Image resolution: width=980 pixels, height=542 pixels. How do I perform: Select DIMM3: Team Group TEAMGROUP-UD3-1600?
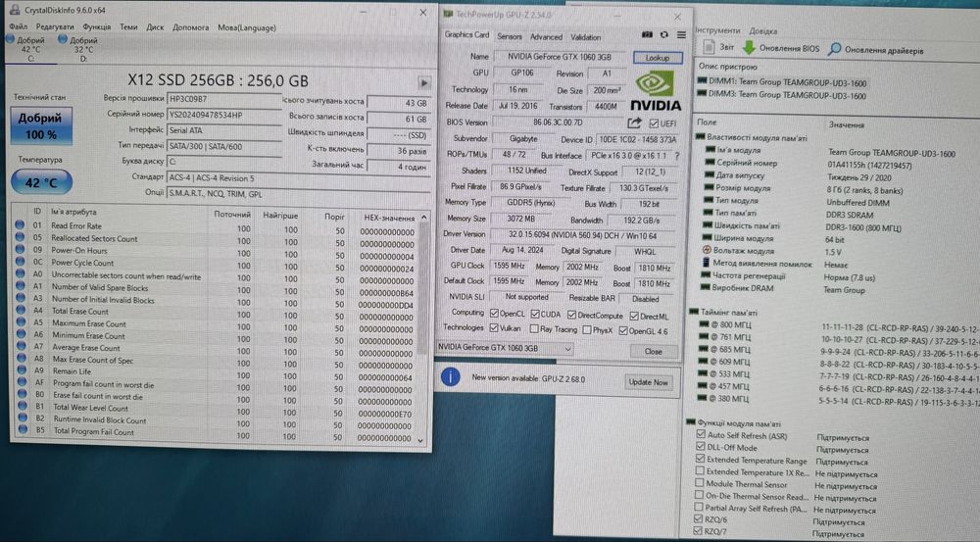click(782, 95)
